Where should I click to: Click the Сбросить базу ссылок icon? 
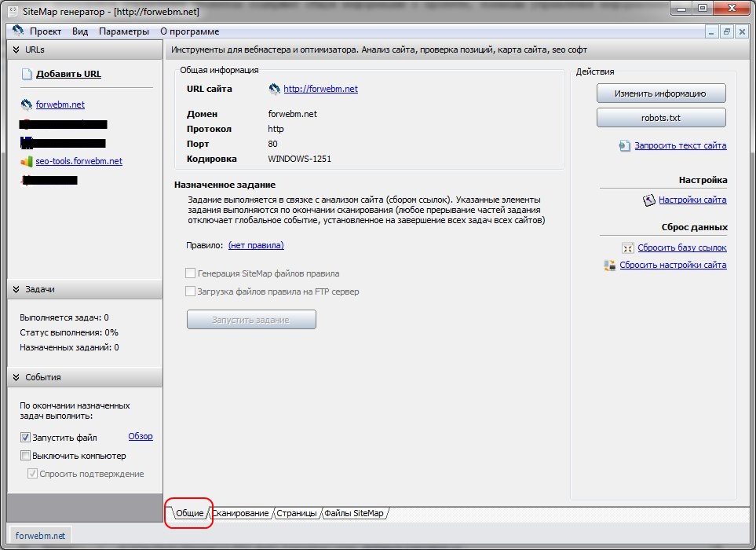627,248
